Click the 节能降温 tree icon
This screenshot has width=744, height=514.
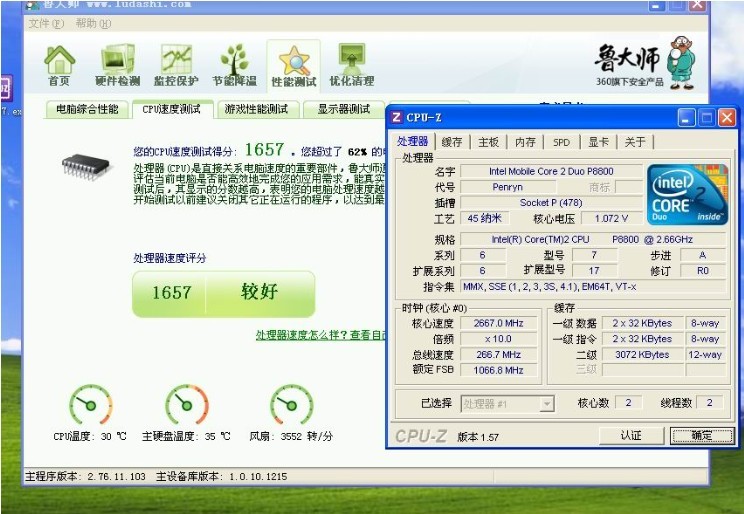234,65
